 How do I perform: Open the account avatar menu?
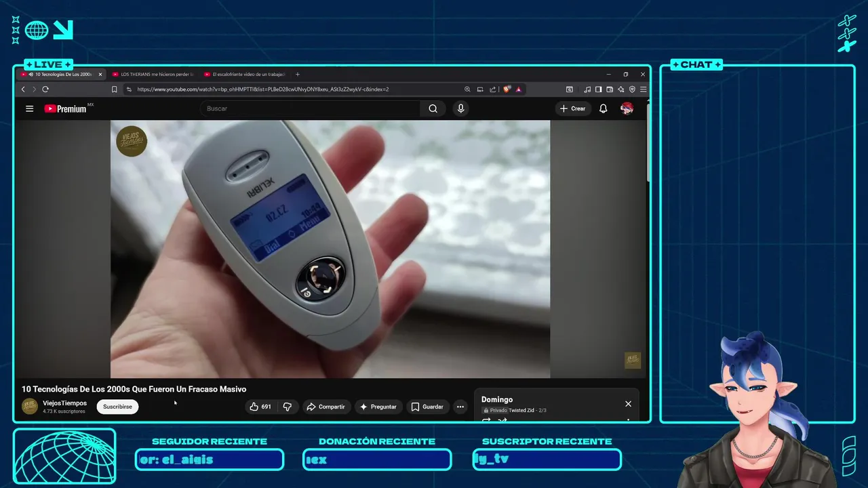coord(627,108)
